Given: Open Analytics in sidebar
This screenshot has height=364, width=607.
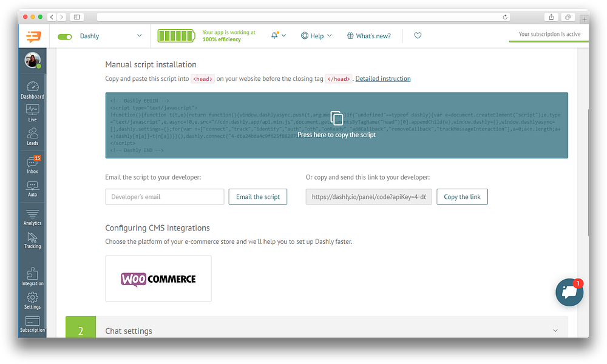Looking at the screenshot, I should pos(33,217).
